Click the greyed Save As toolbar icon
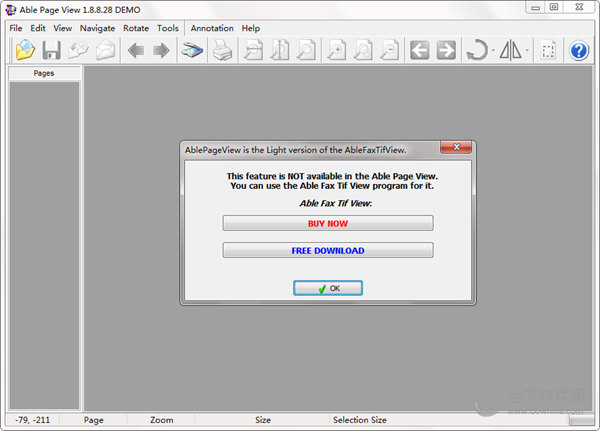This screenshot has height=431, width=600. [x=78, y=50]
